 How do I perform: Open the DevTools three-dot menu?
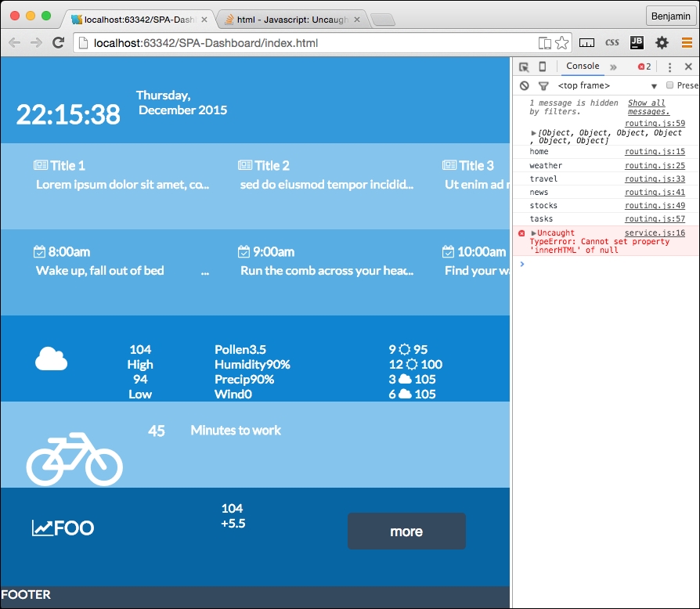point(671,67)
